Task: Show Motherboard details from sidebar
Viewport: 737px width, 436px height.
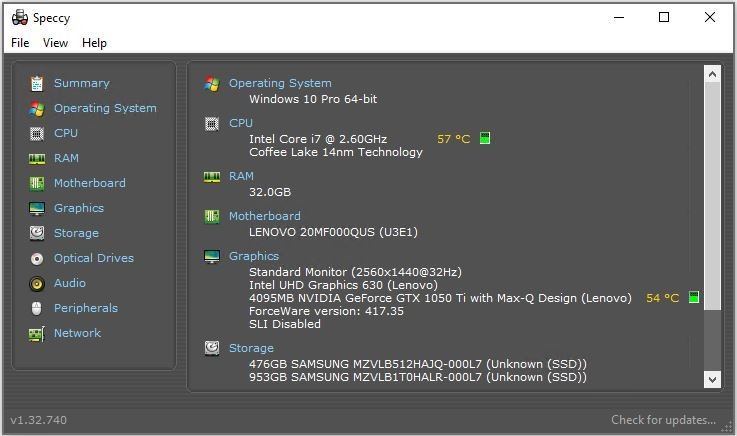Action: click(90, 183)
